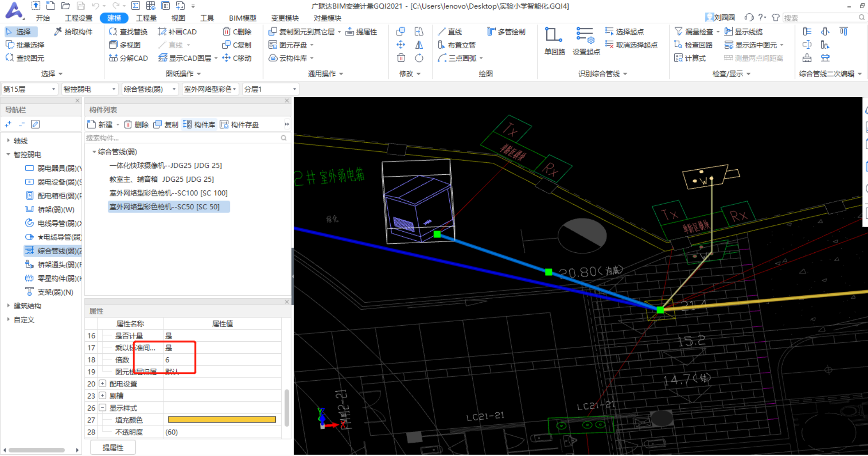Open the 对量模块 ribbon tab
The width and height of the screenshot is (868, 456).
(x=327, y=18)
